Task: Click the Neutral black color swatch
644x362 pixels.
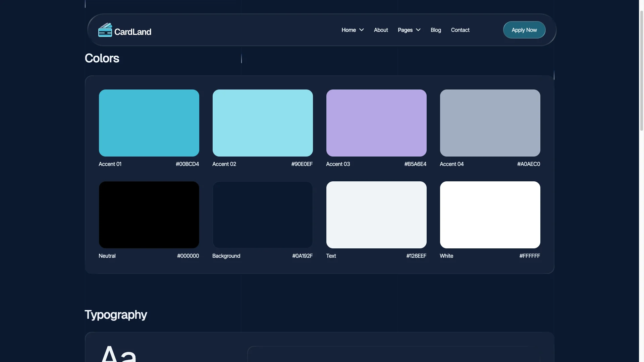Action: click(149, 215)
